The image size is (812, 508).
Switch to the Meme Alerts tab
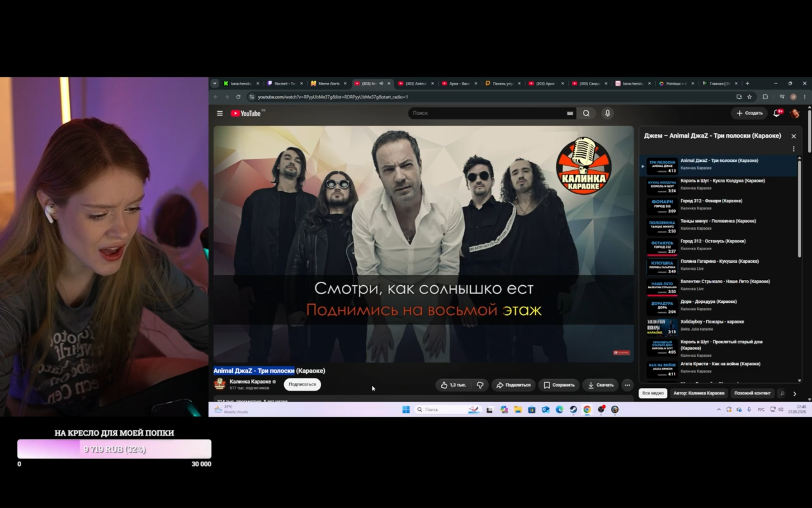pos(328,83)
